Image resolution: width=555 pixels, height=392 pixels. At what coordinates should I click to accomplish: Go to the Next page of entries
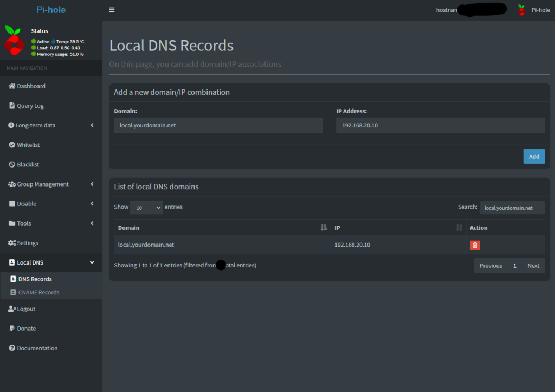[x=533, y=266]
